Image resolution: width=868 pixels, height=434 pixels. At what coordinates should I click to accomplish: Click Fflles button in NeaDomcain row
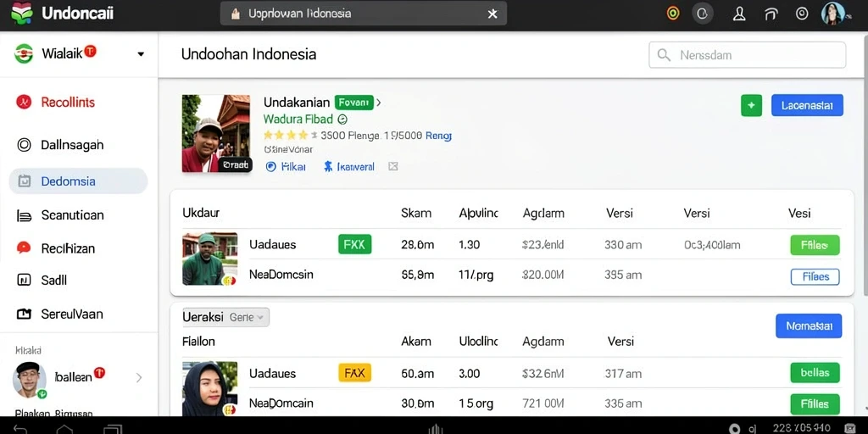[815, 404]
